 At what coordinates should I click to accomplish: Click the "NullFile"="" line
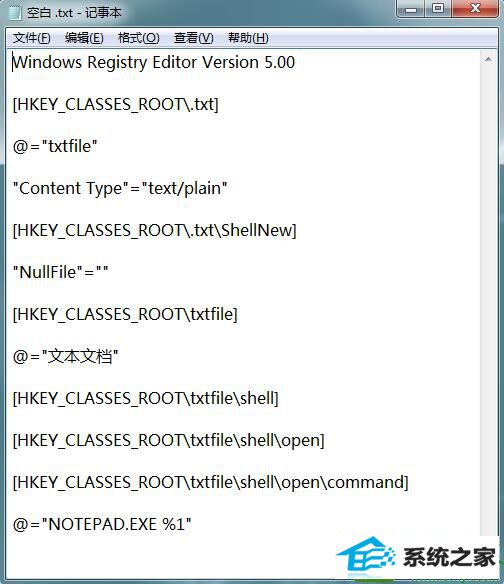pyautogui.click(x=60, y=272)
